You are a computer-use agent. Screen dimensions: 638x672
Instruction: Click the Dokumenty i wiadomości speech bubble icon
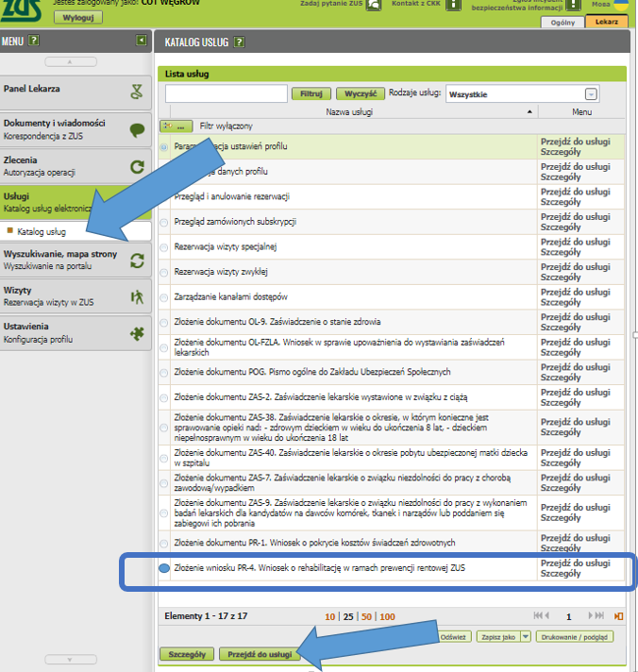(x=137, y=130)
